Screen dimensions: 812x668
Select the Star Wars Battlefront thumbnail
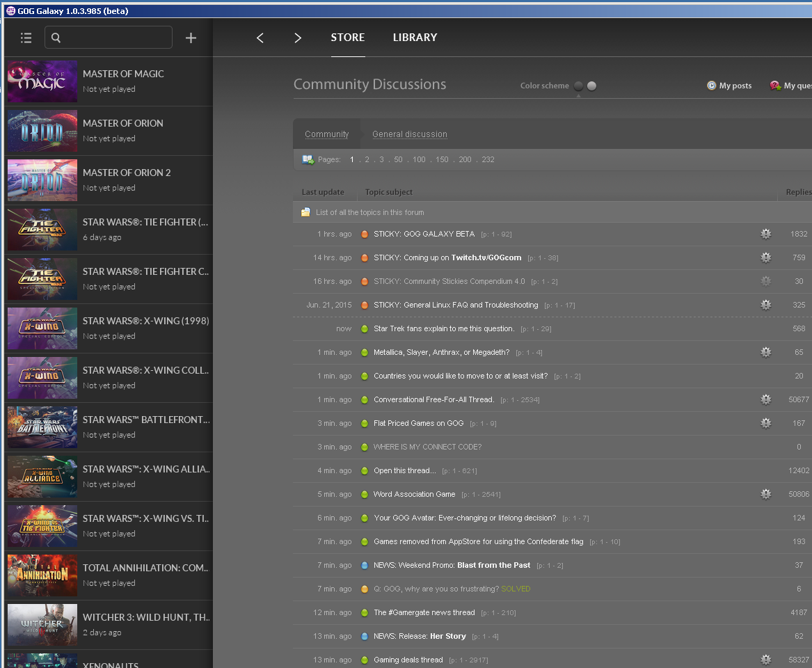(42, 427)
